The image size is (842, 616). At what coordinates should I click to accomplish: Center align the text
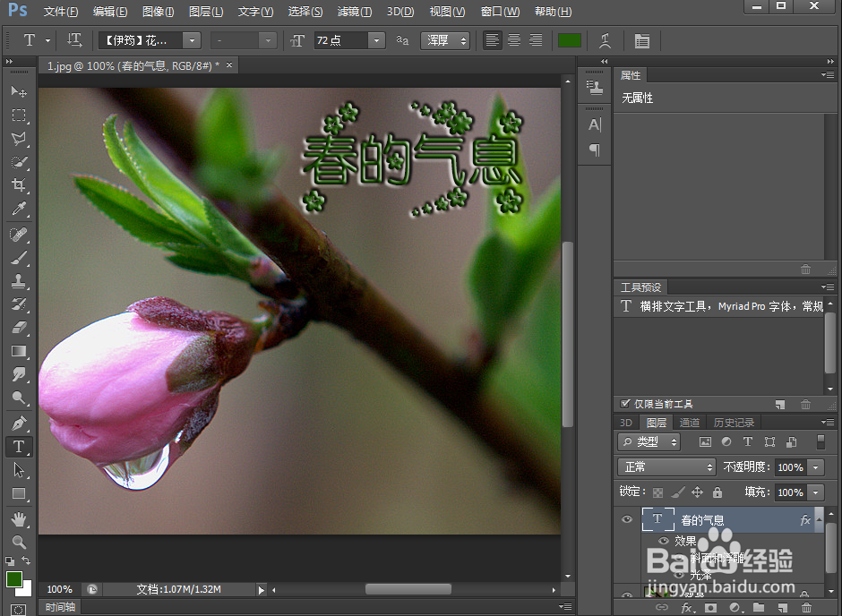point(514,40)
